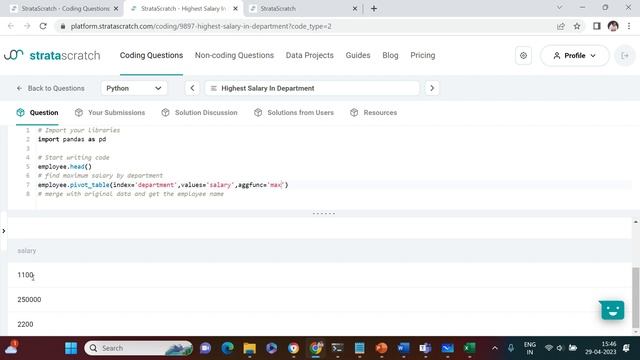The image size is (640, 360).
Task: Go to previous question arrow
Action: [x=192, y=88]
